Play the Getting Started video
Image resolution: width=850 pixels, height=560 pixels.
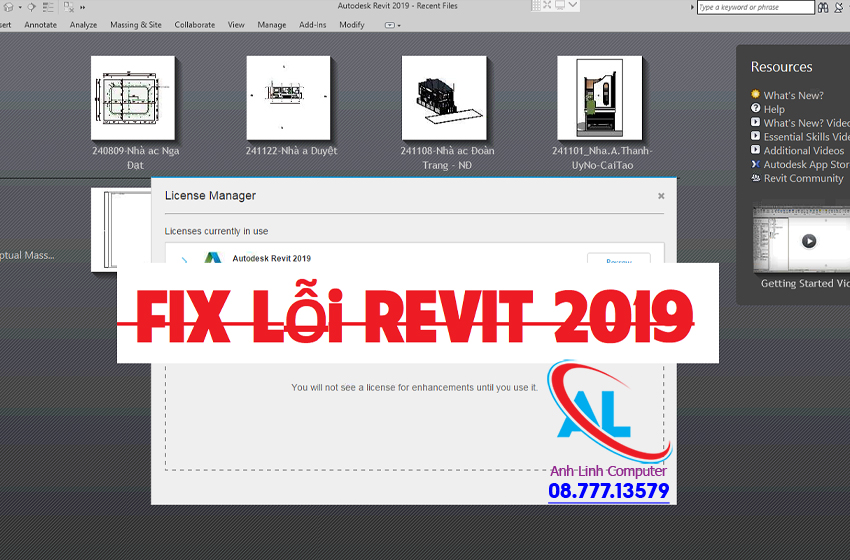pos(809,241)
